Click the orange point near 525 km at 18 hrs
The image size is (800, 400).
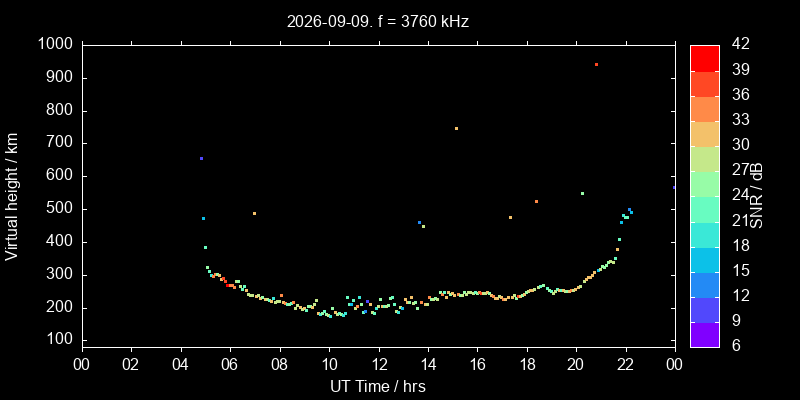tap(536, 202)
